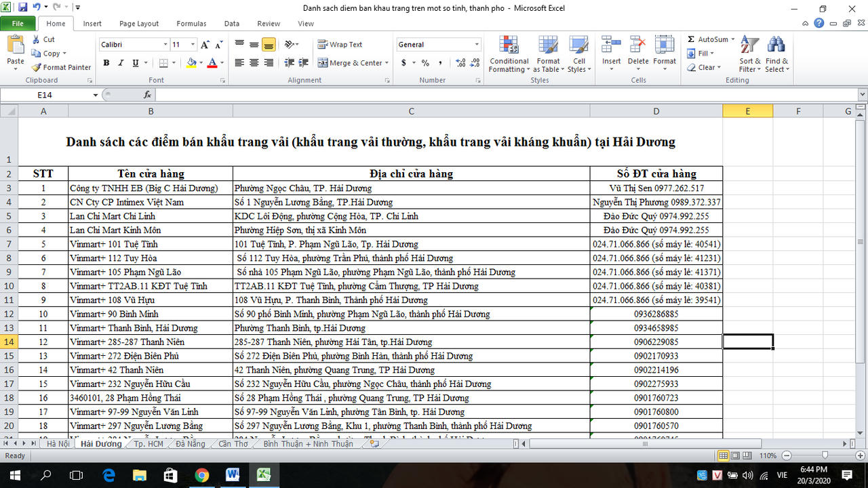Expand the Merge & Center dropdown arrow
868x488 pixels.
(x=387, y=63)
